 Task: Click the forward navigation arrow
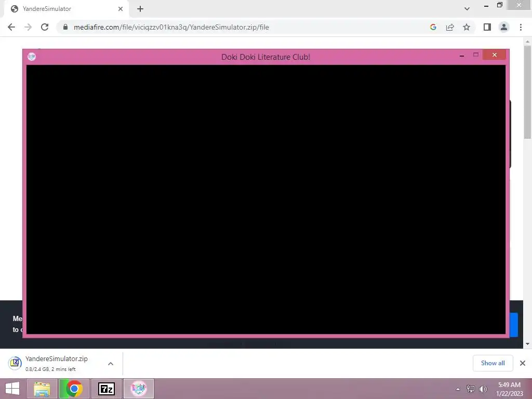point(28,27)
